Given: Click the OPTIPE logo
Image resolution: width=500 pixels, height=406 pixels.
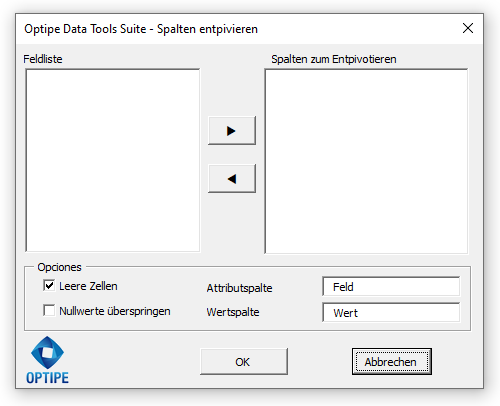Looking at the screenshot, I should coord(47,360).
